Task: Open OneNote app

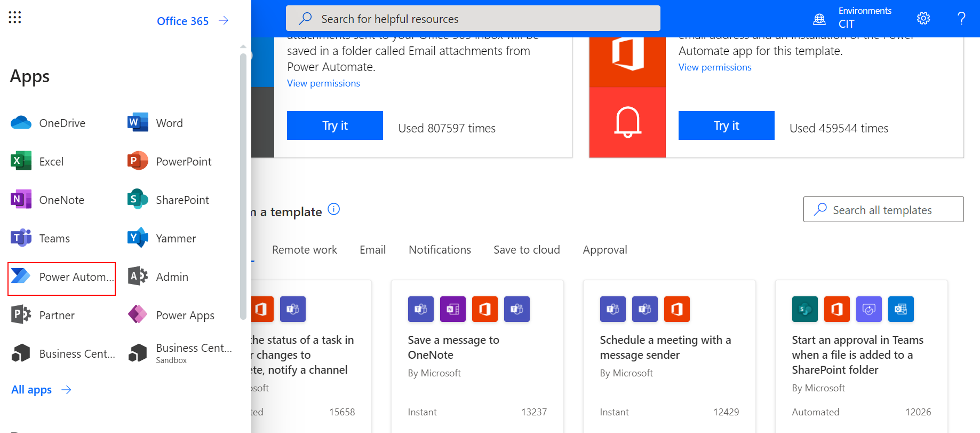Action: coord(47,200)
